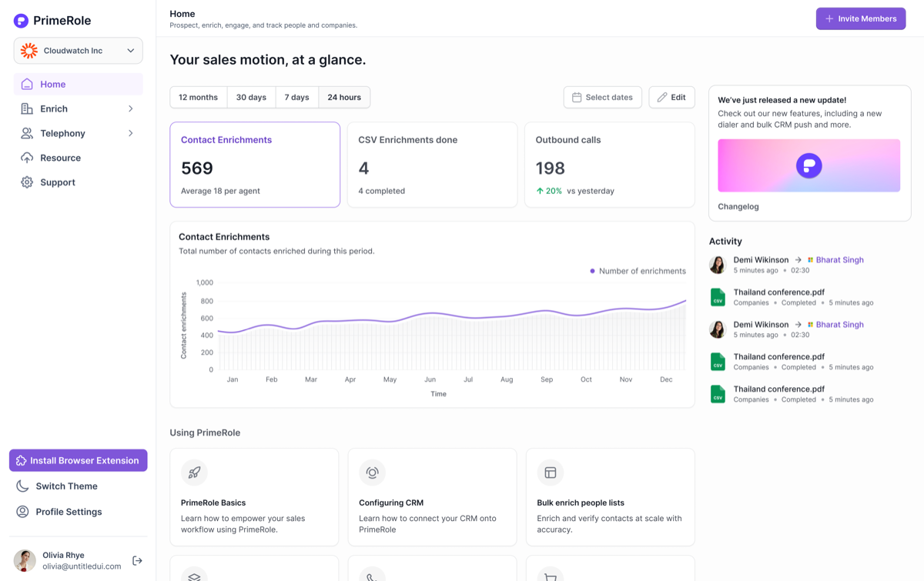Click the logout icon beside Olivia Rhye
The width and height of the screenshot is (924, 581).
(137, 561)
